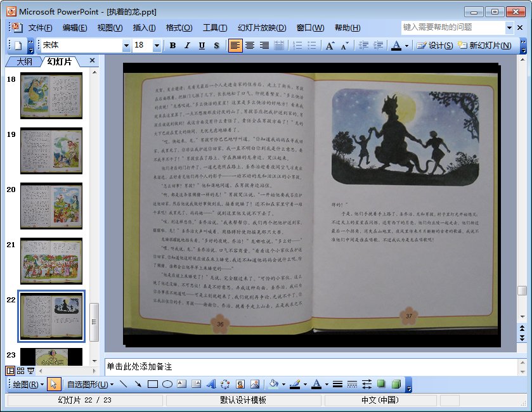Viewport: 532px width, 412px height.
Task: Choose line style thickness
Action: [337, 384]
